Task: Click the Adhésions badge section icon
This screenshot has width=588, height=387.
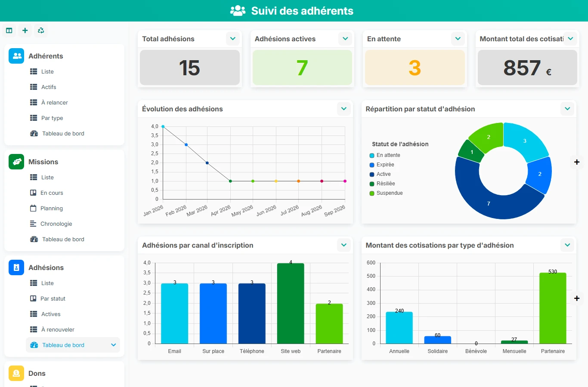Action: coord(16,267)
